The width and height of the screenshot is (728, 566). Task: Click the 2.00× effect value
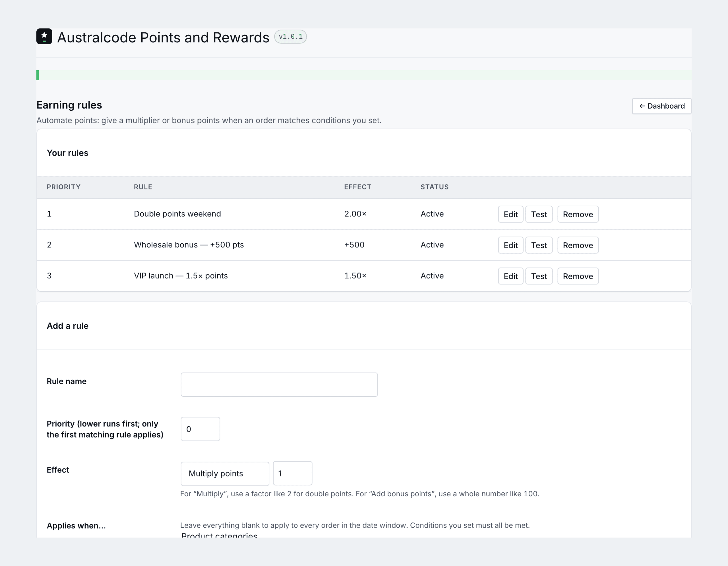coord(355,214)
